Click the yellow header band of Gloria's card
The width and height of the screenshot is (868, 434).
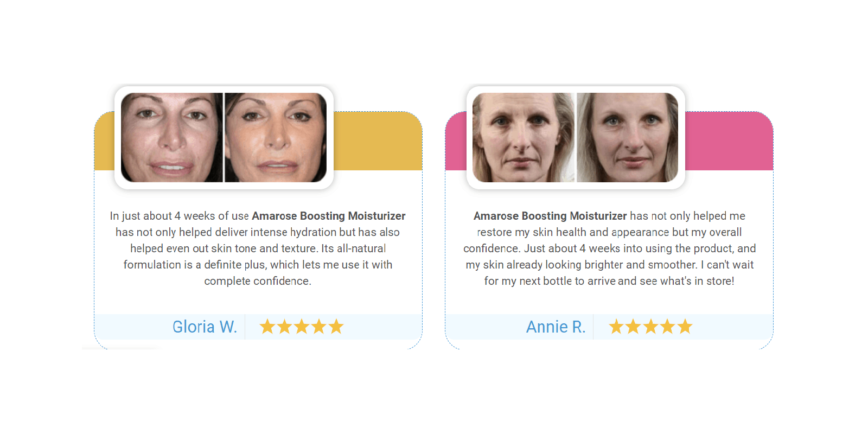378,141
